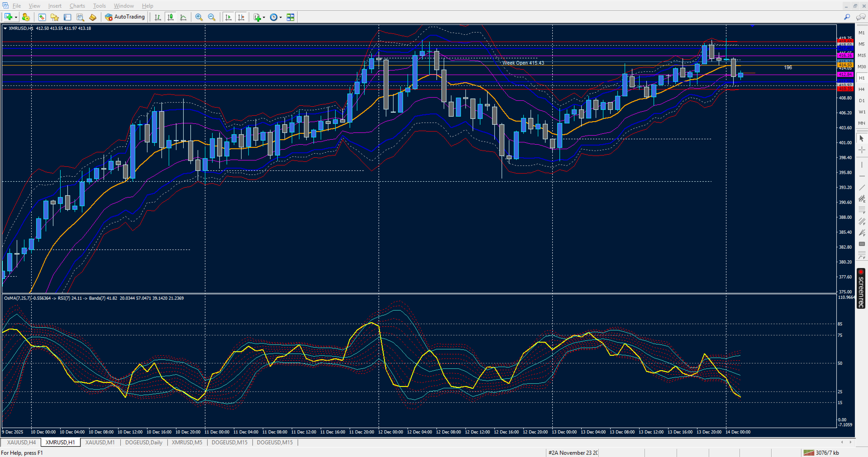Open the Strategy Tester icon

pos(80,17)
